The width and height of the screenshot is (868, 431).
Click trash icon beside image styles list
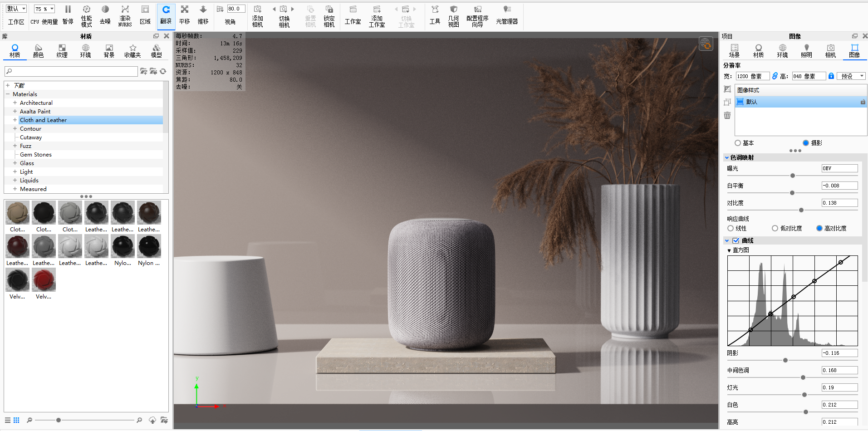pyautogui.click(x=727, y=116)
